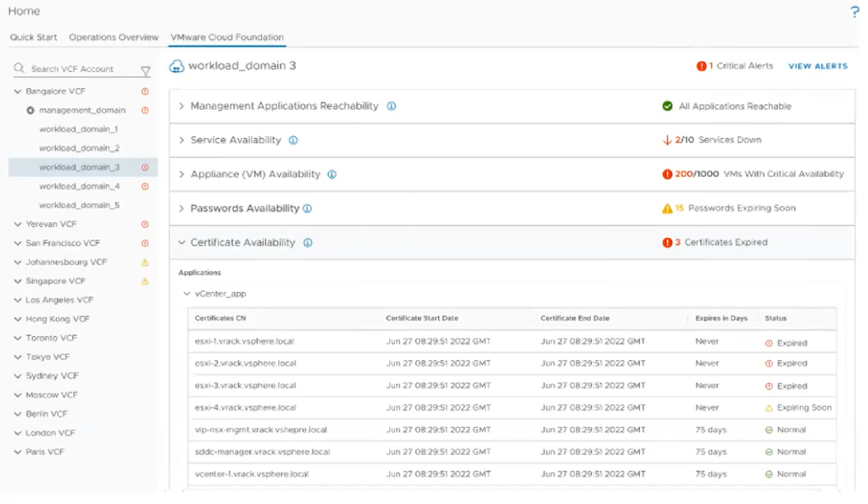Collapse the vCenter_app application group

[x=187, y=294]
